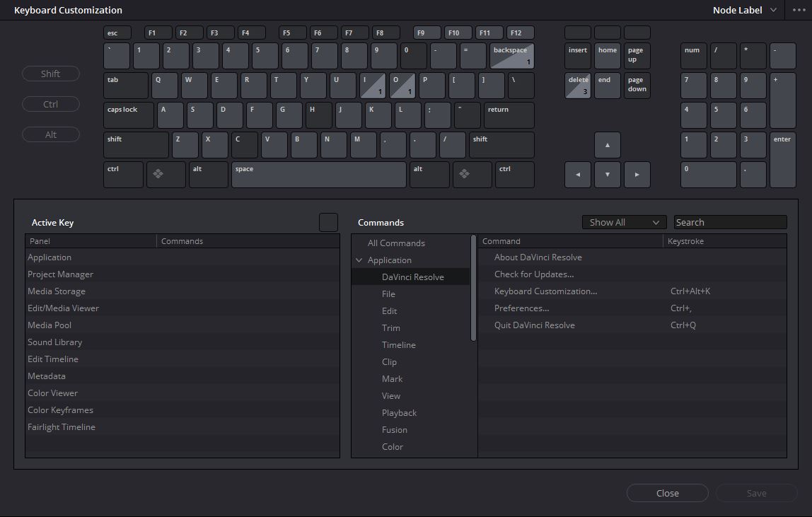Open the Show All filter dropdown
The width and height of the screenshot is (812, 517).
[624, 222]
